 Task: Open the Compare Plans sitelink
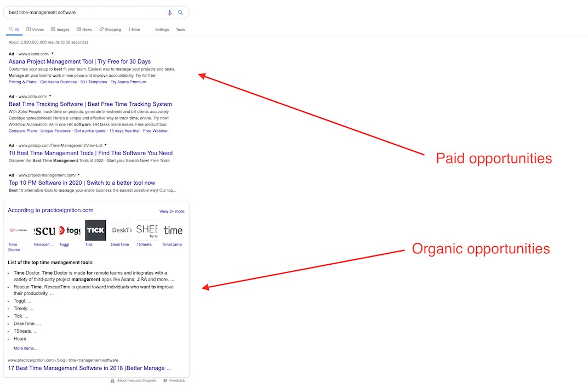point(23,131)
